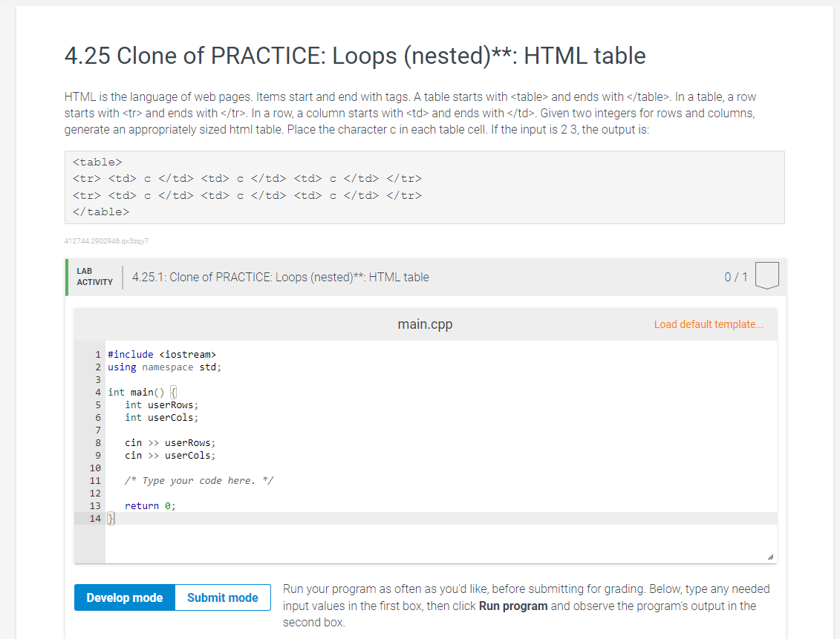Click the main.cpp file title
This screenshot has height=639, width=840.
pyautogui.click(x=425, y=324)
